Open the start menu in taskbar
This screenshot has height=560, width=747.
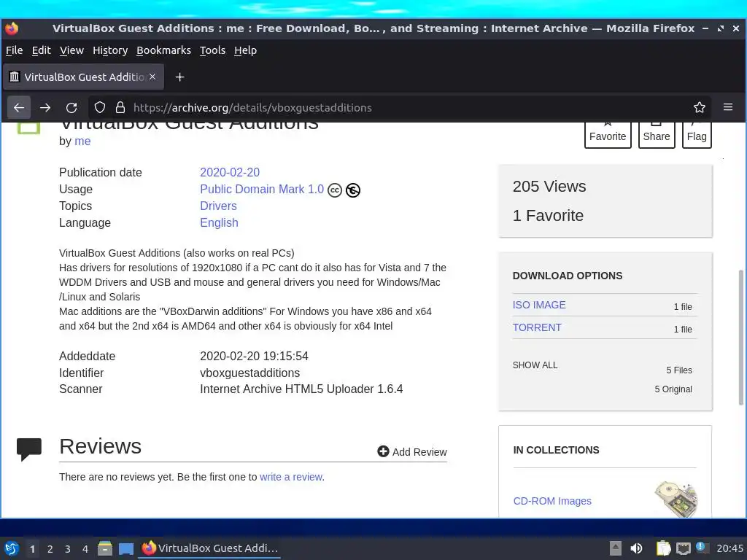click(12, 548)
